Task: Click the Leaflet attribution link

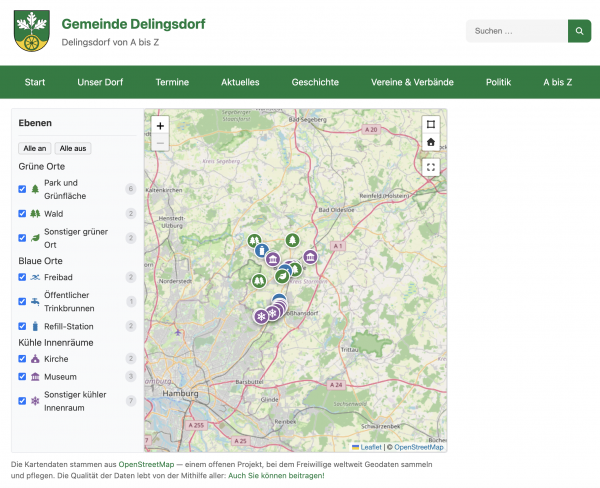Action: 371,447
